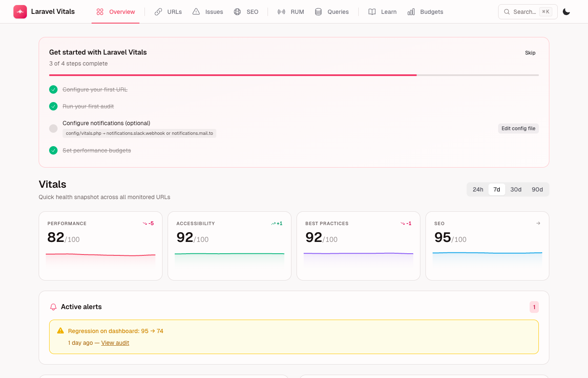
Task: Click the Budgets bar chart icon
Action: [x=411, y=12]
